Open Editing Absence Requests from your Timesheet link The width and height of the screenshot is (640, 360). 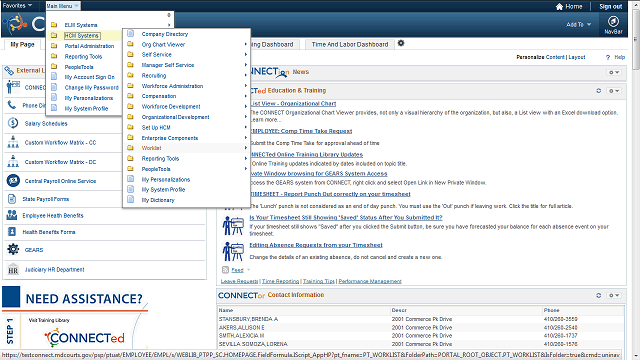[x=316, y=245]
